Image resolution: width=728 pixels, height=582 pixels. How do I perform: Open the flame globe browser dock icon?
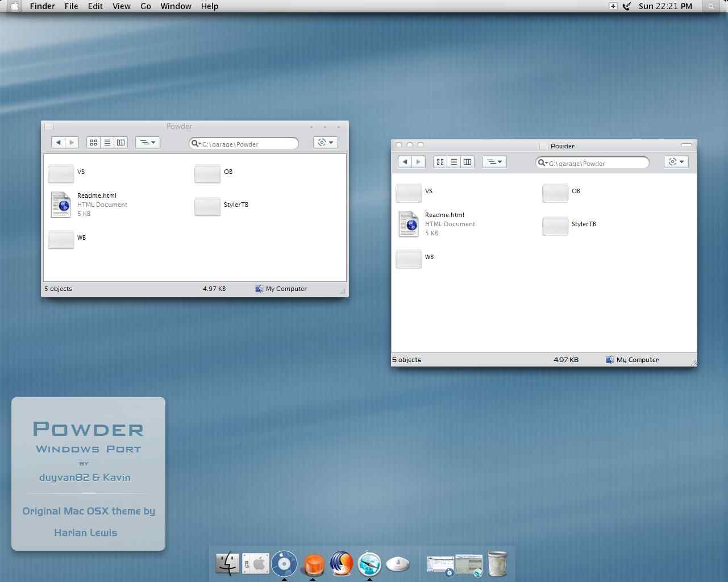341,564
